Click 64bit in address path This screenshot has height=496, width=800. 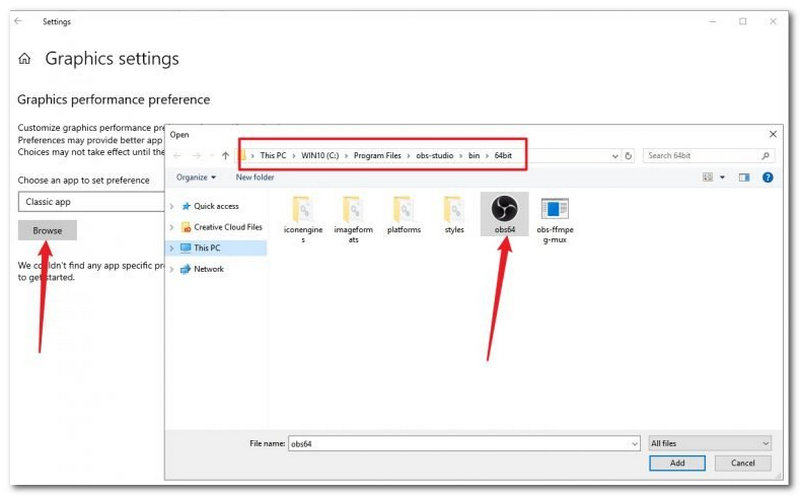coord(503,156)
